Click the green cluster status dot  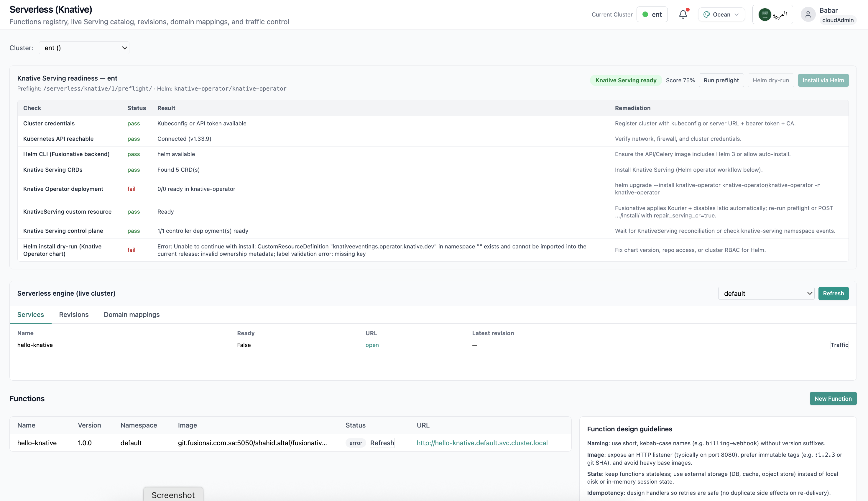645,14
